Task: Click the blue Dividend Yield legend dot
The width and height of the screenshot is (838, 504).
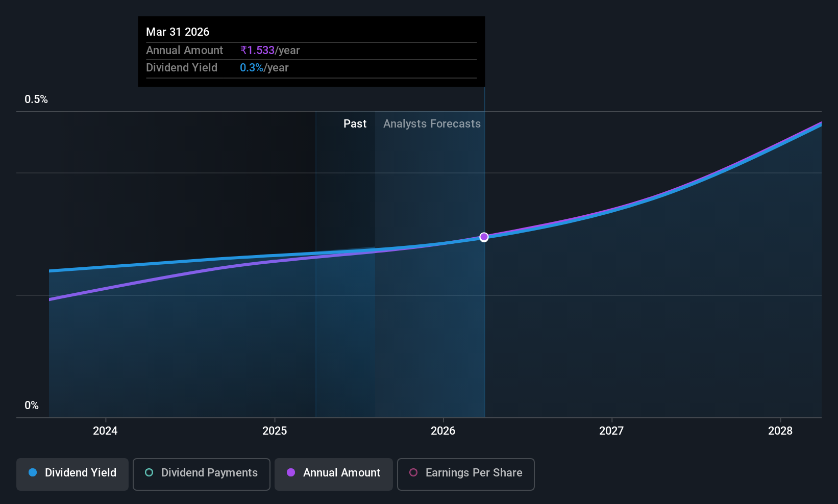Action: pos(33,472)
